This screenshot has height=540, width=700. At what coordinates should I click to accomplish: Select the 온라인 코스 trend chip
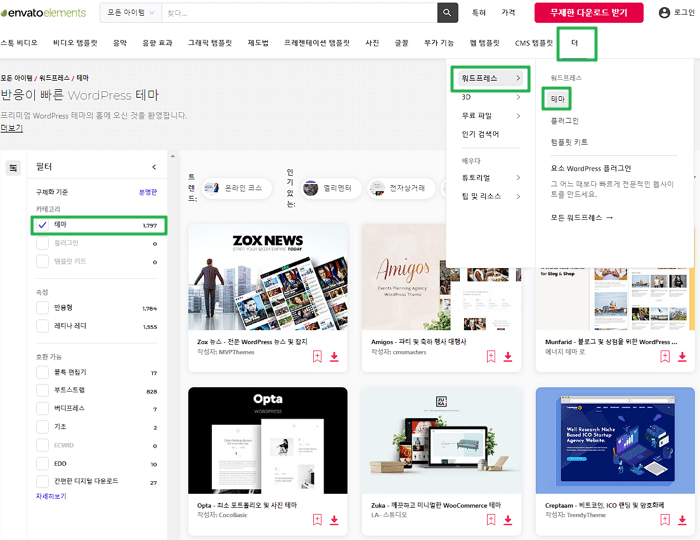click(237, 188)
